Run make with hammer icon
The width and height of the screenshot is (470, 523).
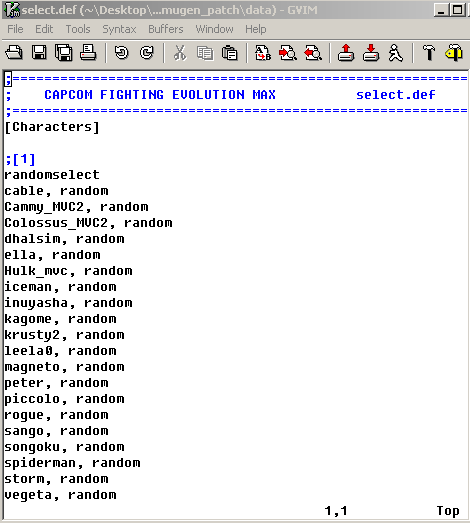pyautogui.click(x=429, y=53)
